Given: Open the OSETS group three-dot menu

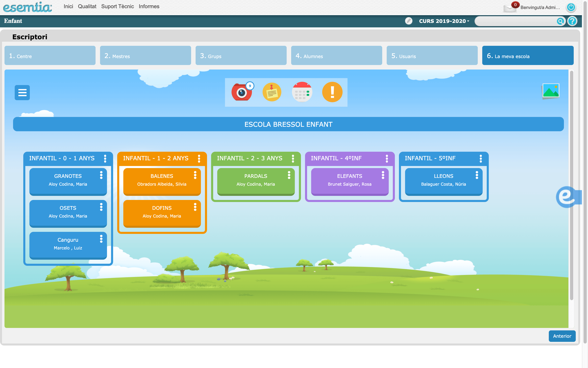Looking at the screenshot, I should point(101,207).
